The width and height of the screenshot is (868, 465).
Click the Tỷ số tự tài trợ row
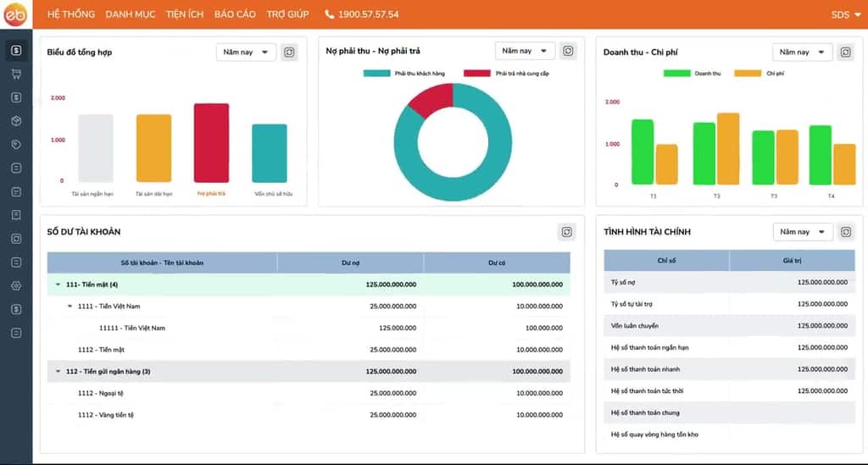(730, 304)
